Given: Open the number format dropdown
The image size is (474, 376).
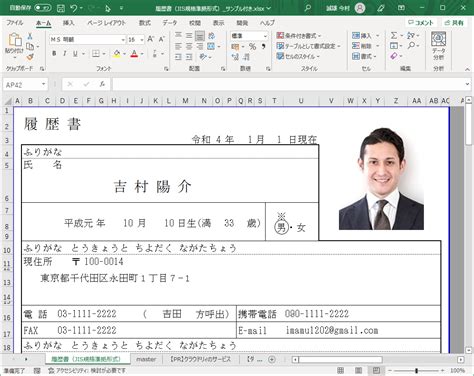Looking at the screenshot, I should (265, 36).
